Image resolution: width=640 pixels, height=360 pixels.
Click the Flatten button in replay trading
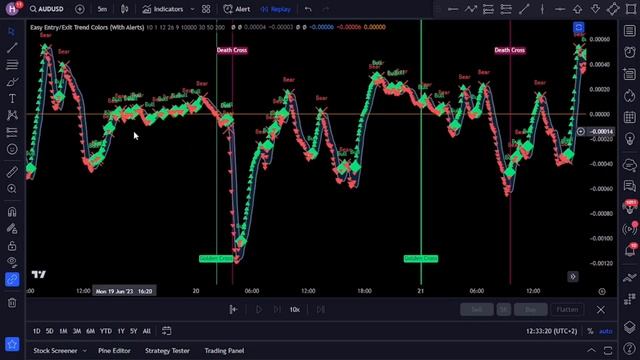tap(567, 310)
